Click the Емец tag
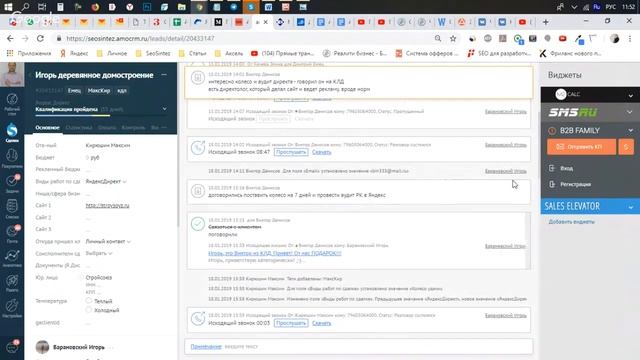Screen dimensions: 640x360 [x=74, y=90]
